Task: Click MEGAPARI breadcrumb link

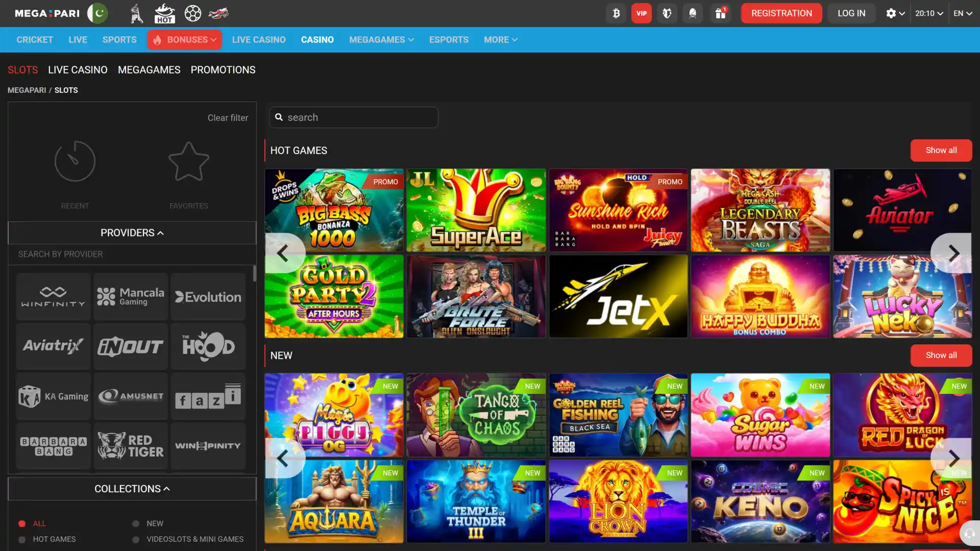Action: coord(27,90)
